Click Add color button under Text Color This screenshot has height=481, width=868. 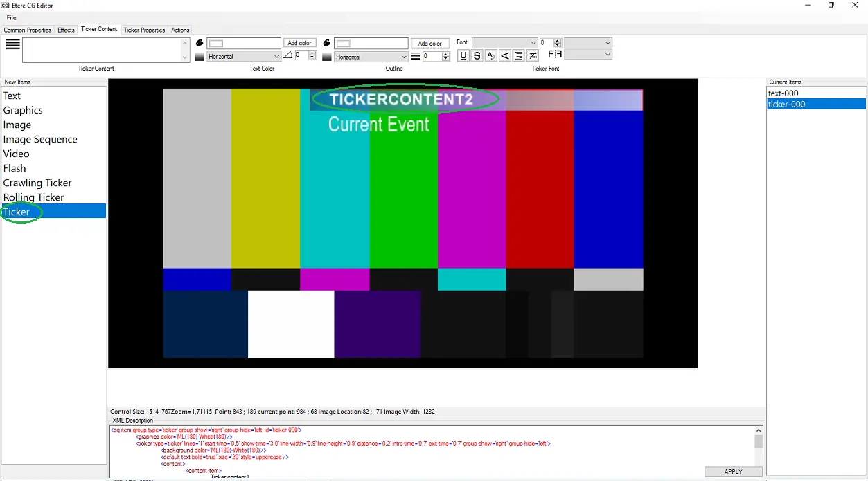tap(300, 43)
